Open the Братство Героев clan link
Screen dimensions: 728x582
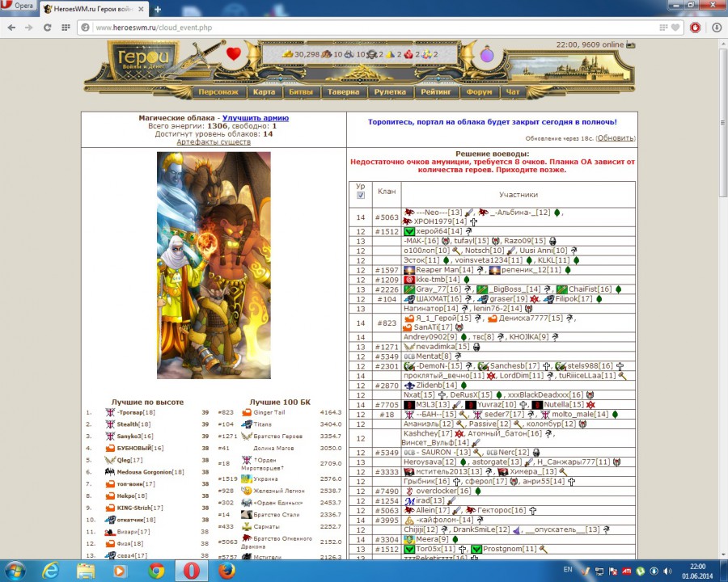point(277,436)
